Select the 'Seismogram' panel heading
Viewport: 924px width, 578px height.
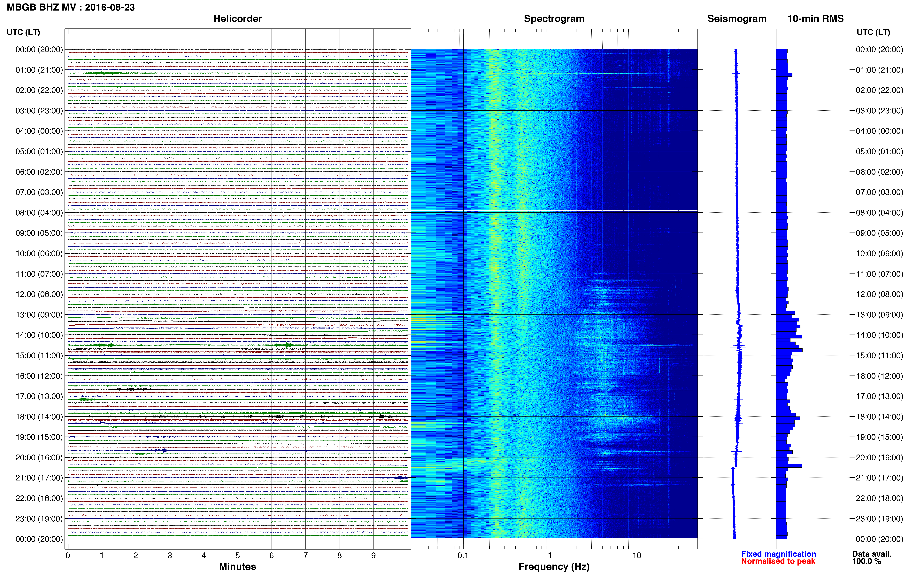pyautogui.click(x=736, y=19)
